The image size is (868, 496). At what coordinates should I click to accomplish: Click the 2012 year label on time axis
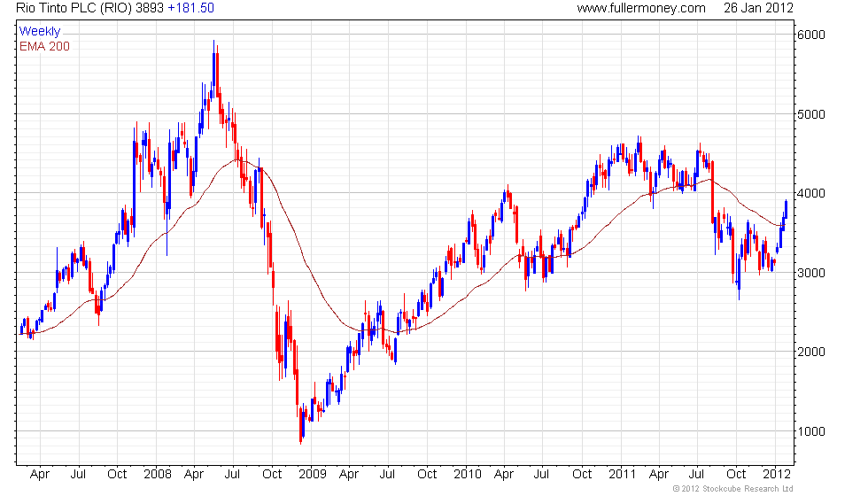777,475
